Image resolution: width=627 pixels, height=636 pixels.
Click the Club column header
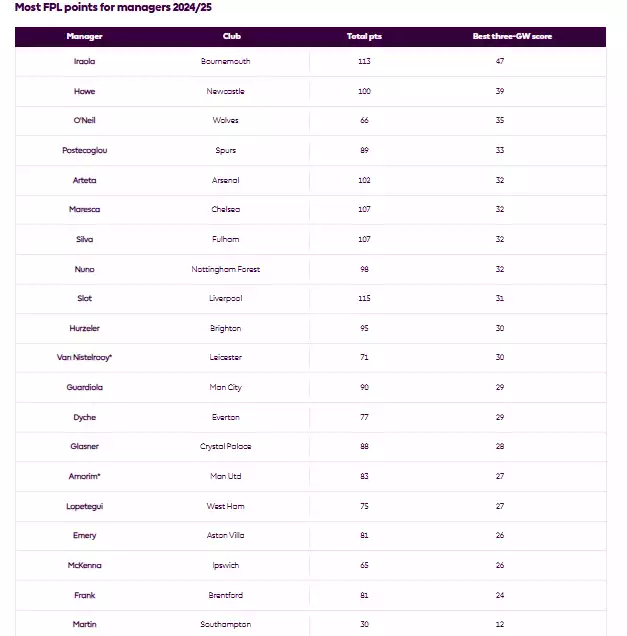point(232,37)
